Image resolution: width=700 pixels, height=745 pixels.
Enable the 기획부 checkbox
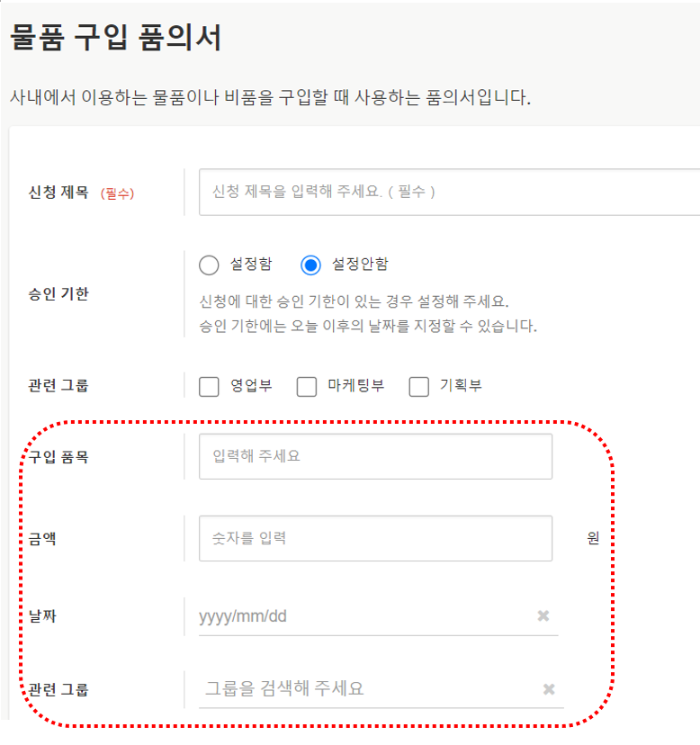click(x=418, y=386)
